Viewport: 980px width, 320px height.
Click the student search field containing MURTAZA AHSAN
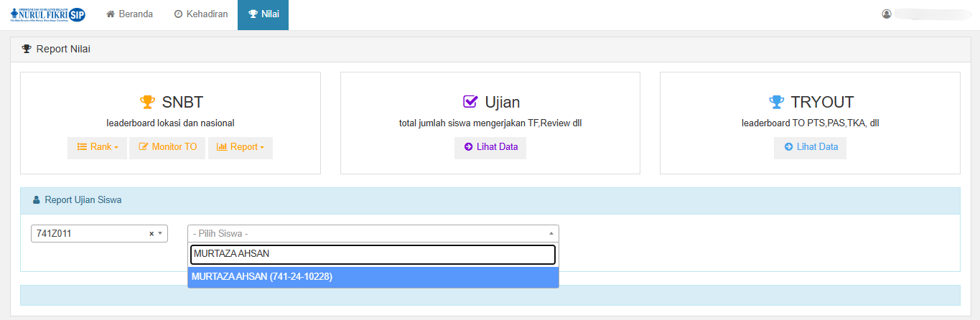click(373, 254)
